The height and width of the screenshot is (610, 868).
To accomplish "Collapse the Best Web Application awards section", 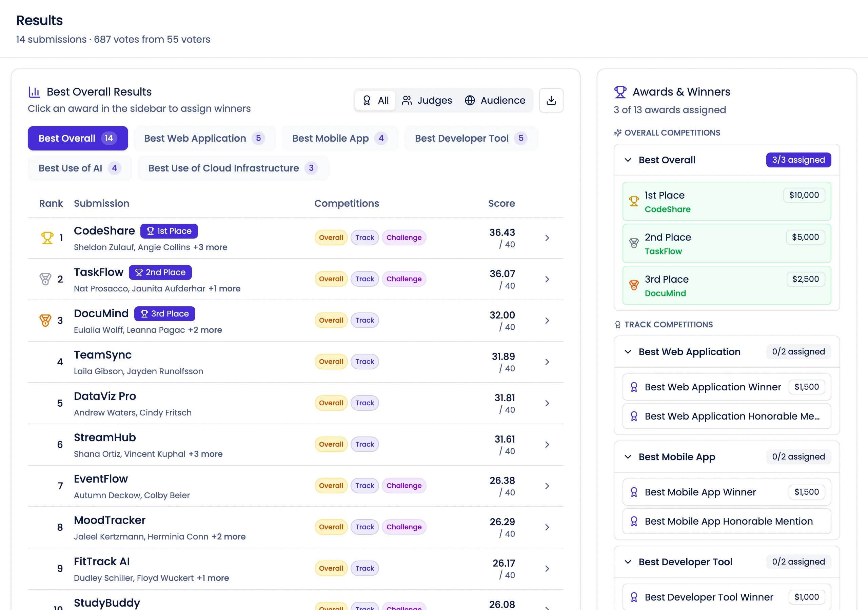I will pos(628,352).
